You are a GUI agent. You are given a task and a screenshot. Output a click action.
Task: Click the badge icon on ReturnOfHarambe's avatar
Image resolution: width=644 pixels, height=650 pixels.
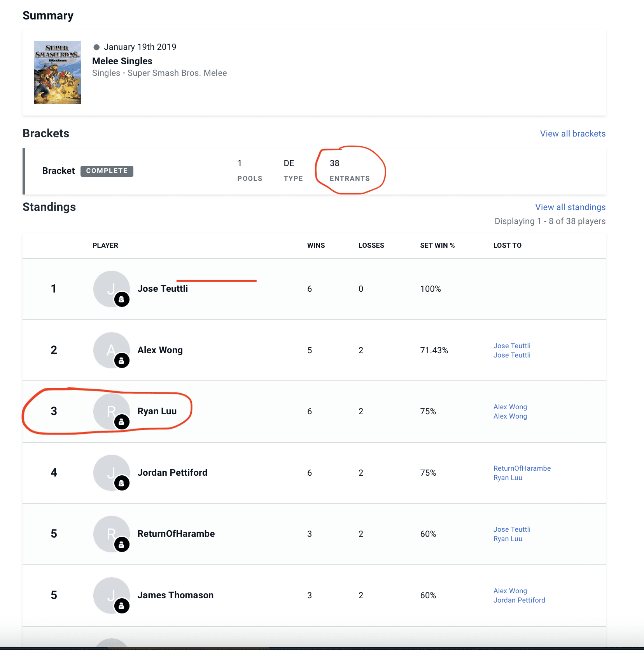pos(122,544)
